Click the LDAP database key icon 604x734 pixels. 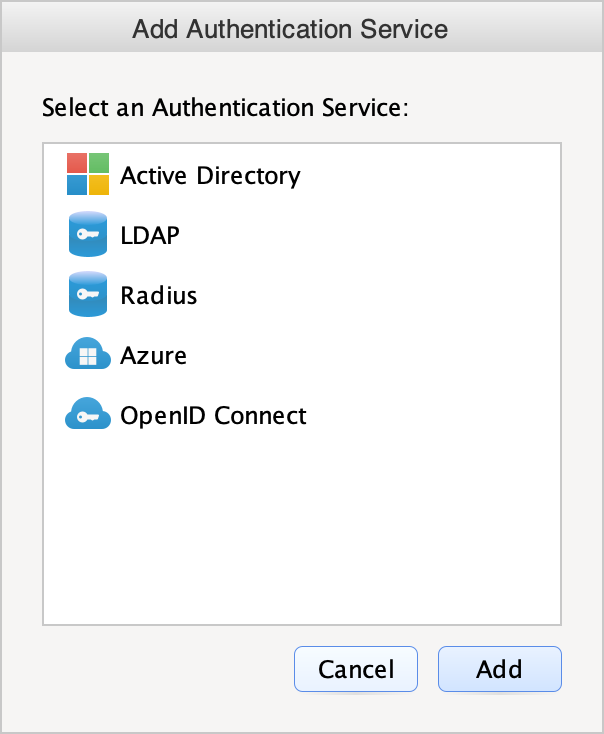pyautogui.click(x=88, y=234)
